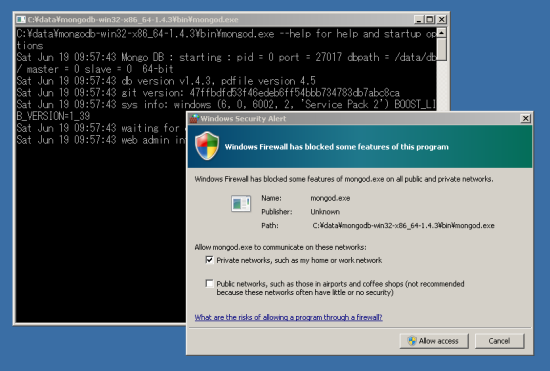550x371 pixels.
Task: Click Allow access button
Action: tap(434, 341)
